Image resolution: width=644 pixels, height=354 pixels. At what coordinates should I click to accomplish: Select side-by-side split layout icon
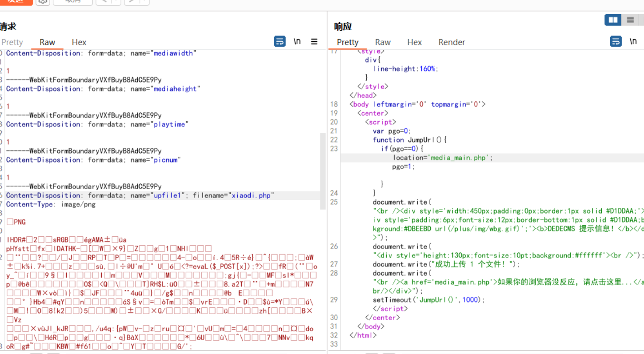[x=613, y=20]
